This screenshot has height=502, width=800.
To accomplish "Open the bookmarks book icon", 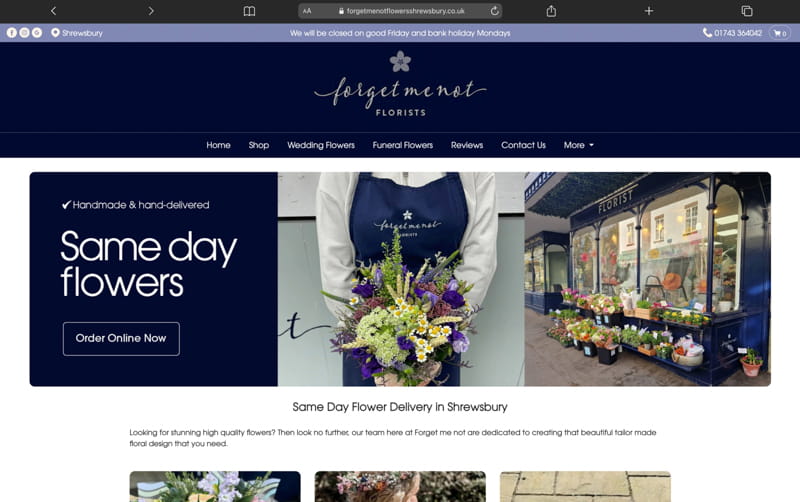I will [249, 11].
